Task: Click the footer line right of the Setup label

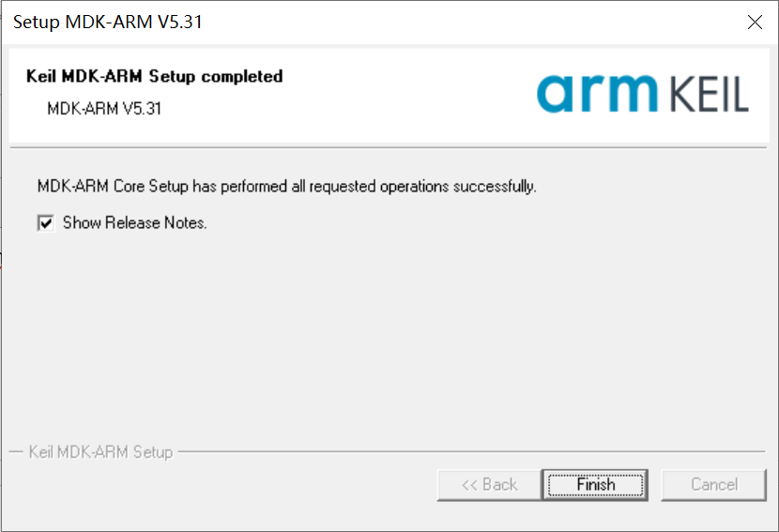Action: (x=472, y=452)
